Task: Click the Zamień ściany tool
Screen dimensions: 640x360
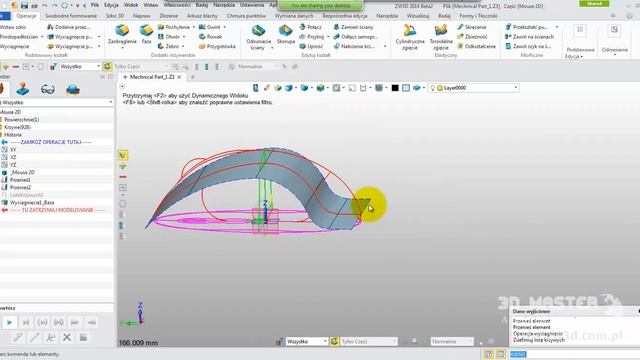Action: pyautogui.click(x=353, y=27)
